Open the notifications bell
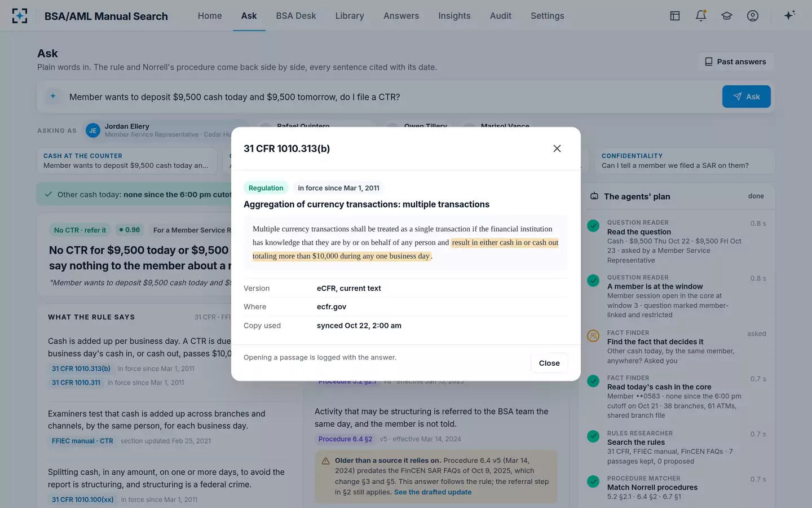Viewport: 812px width, 508px height. [701, 16]
